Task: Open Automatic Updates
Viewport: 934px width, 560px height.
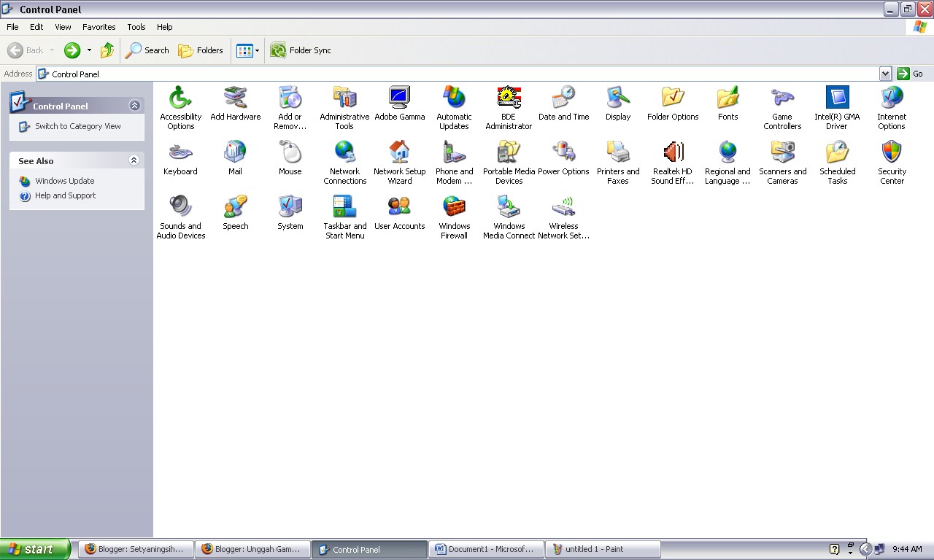Action: [454, 107]
